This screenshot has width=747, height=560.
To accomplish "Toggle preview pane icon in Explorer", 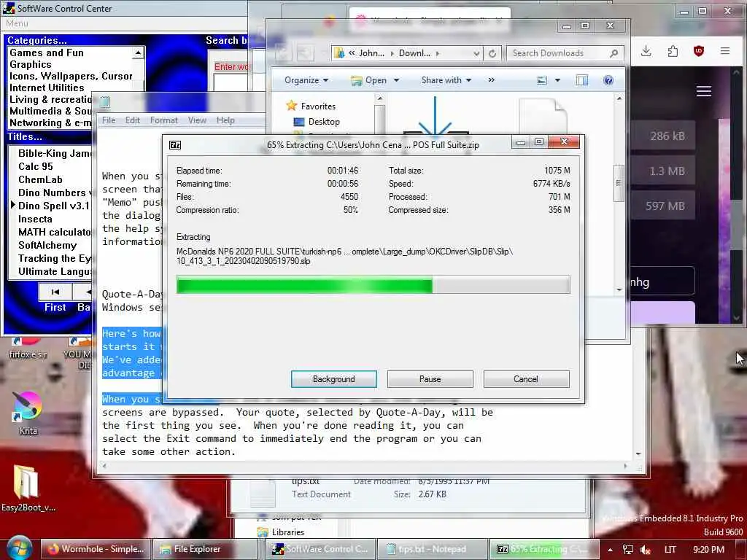I will click(x=582, y=80).
